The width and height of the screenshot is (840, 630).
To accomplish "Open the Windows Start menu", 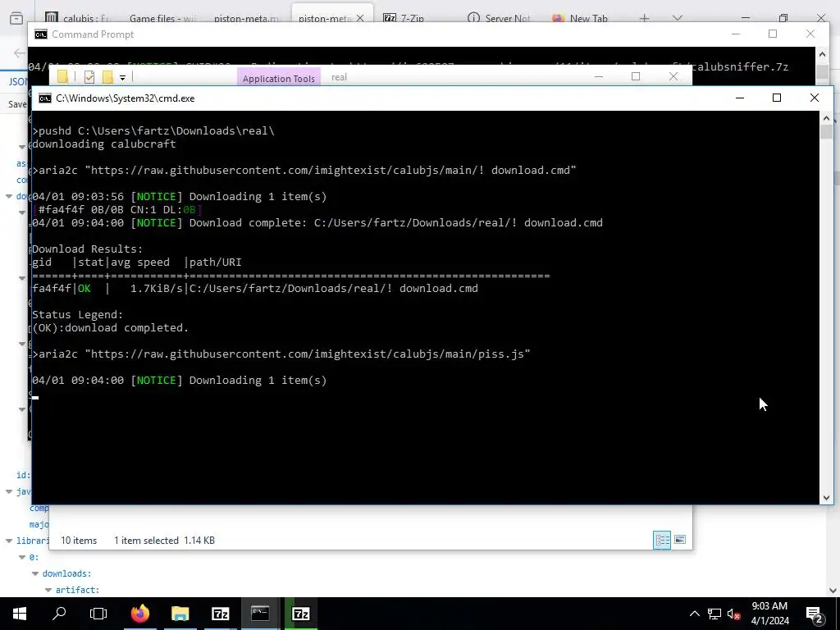I will [20, 614].
